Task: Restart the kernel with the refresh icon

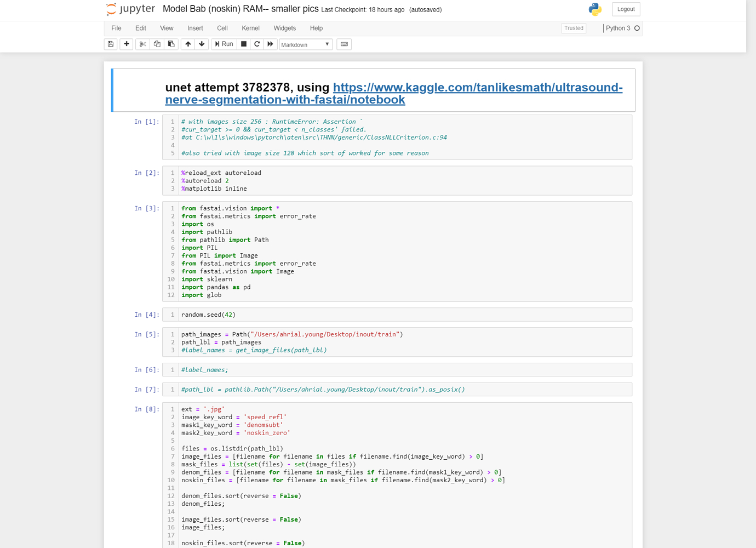Action: (x=256, y=44)
